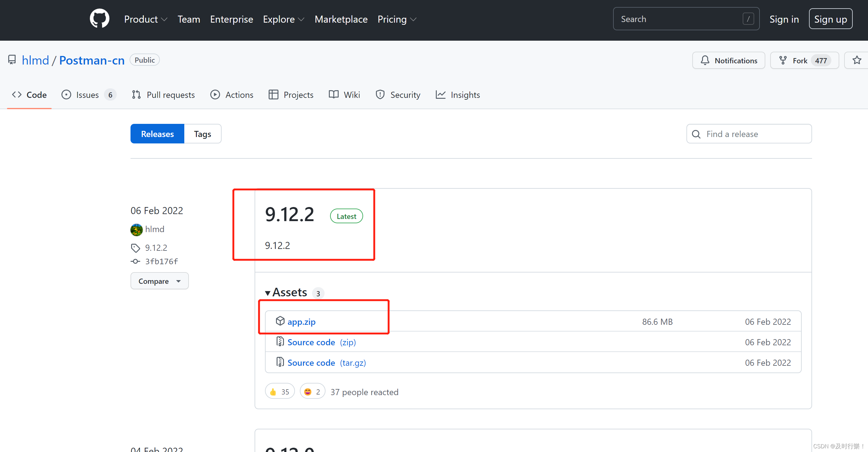Click the repository book icon
Image resolution: width=868 pixels, height=452 pixels.
[12, 60]
